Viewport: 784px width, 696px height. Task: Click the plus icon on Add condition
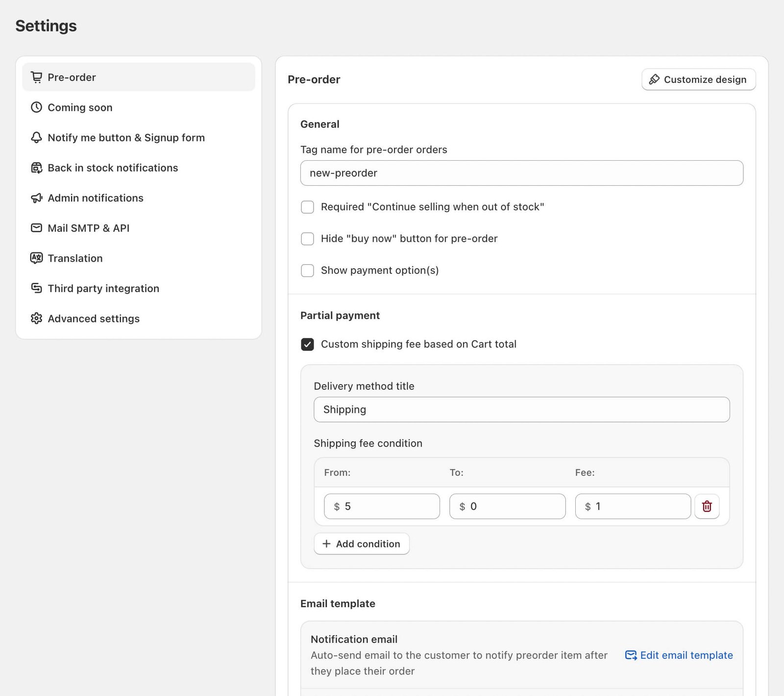pyautogui.click(x=326, y=544)
